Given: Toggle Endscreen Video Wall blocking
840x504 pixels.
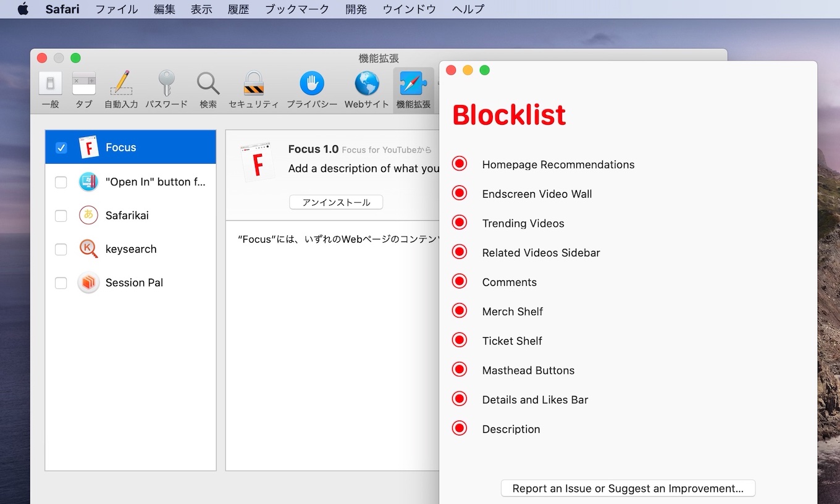Looking at the screenshot, I should pos(460,193).
